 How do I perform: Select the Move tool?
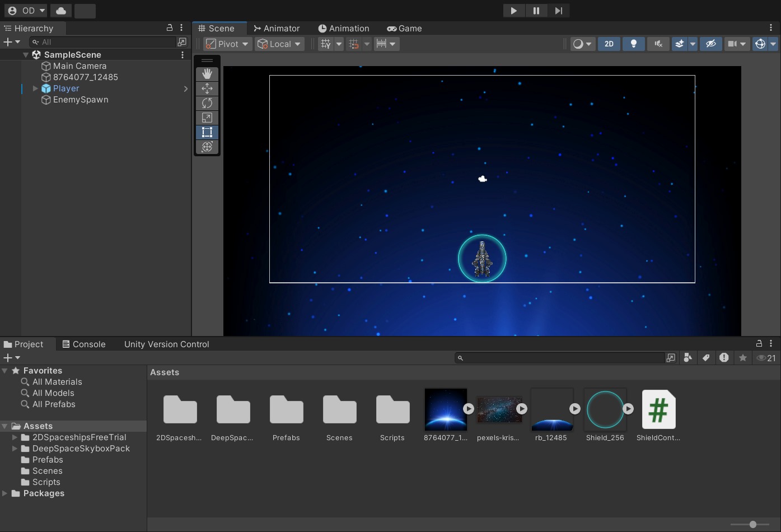(x=207, y=88)
